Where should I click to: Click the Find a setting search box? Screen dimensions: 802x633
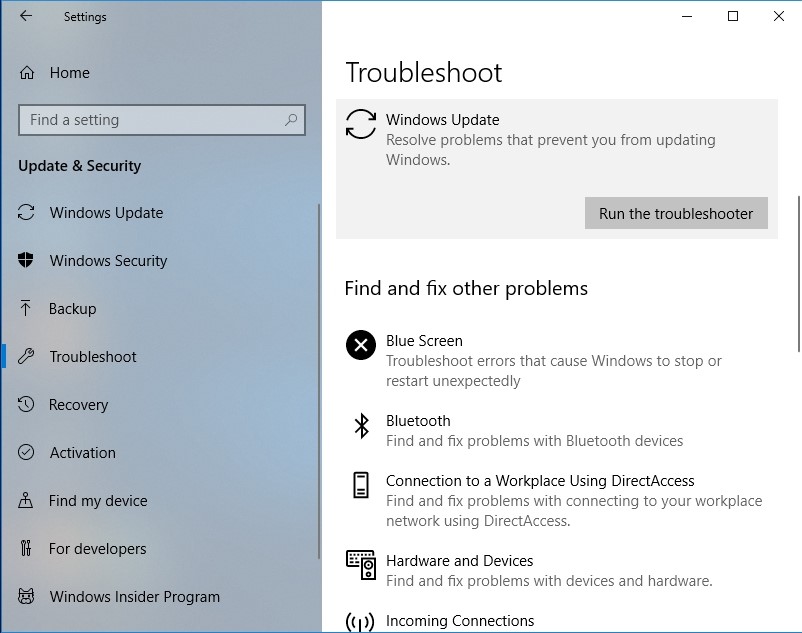pyautogui.click(x=150, y=120)
